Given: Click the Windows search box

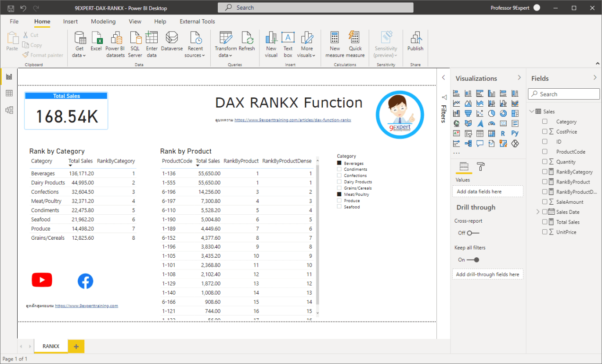Looking at the screenshot, I should point(314,7).
